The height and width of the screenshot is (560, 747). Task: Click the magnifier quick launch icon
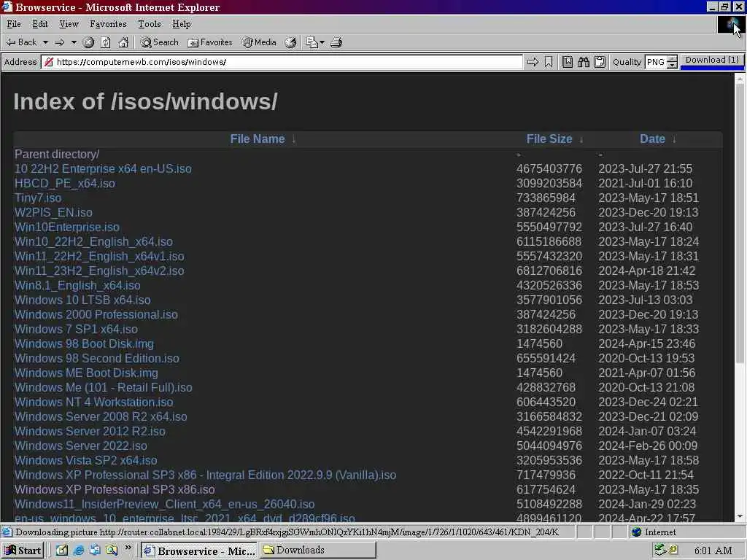click(112, 550)
